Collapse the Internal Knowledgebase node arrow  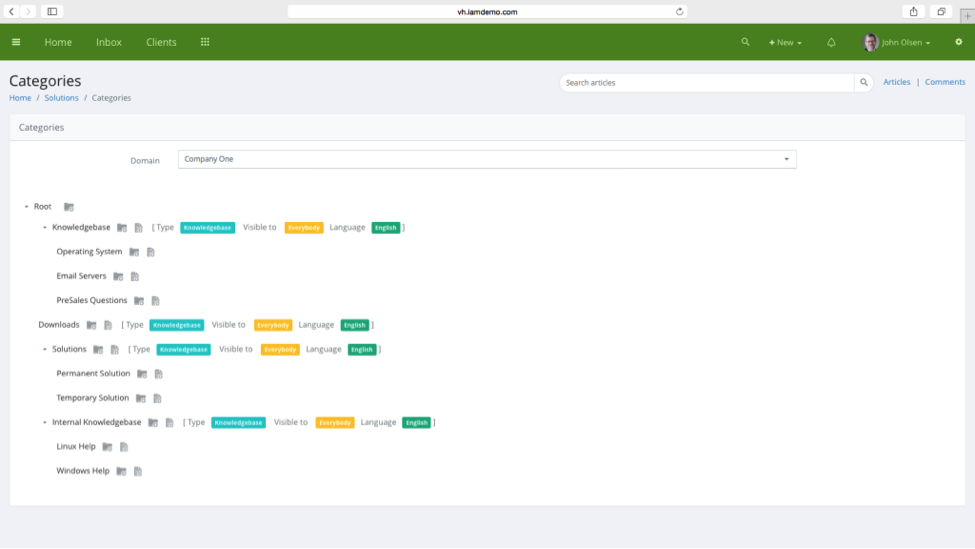(45, 423)
